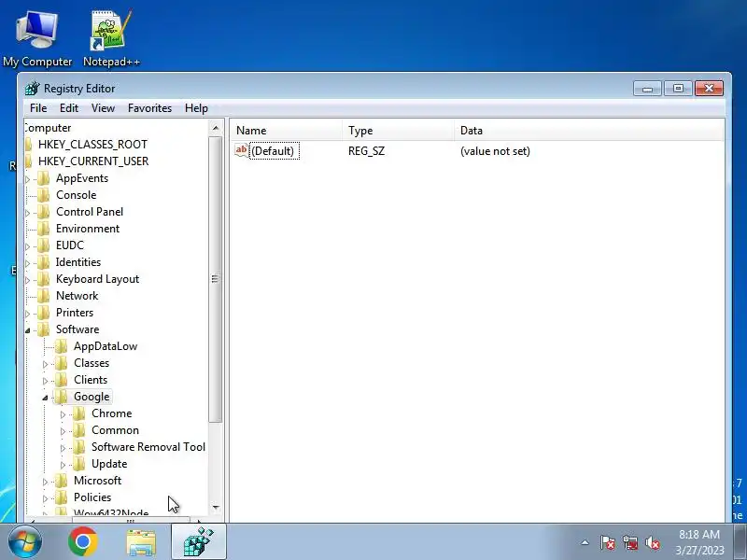Collapse the Software key
The height and width of the screenshot is (560, 747).
pos(28,330)
